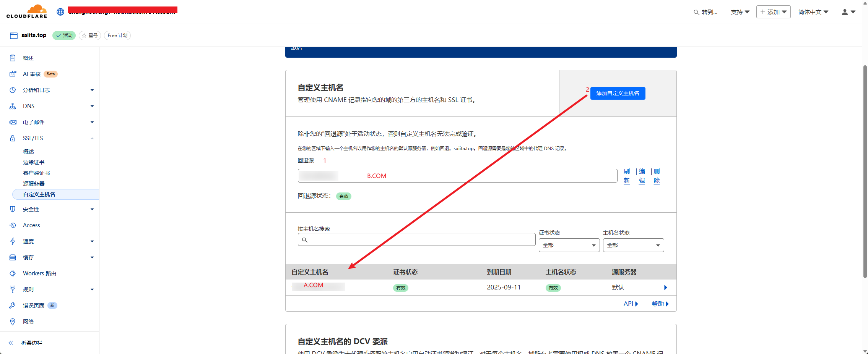
Task: Click the 添加自定义主机名 button
Action: pyautogui.click(x=618, y=93)
